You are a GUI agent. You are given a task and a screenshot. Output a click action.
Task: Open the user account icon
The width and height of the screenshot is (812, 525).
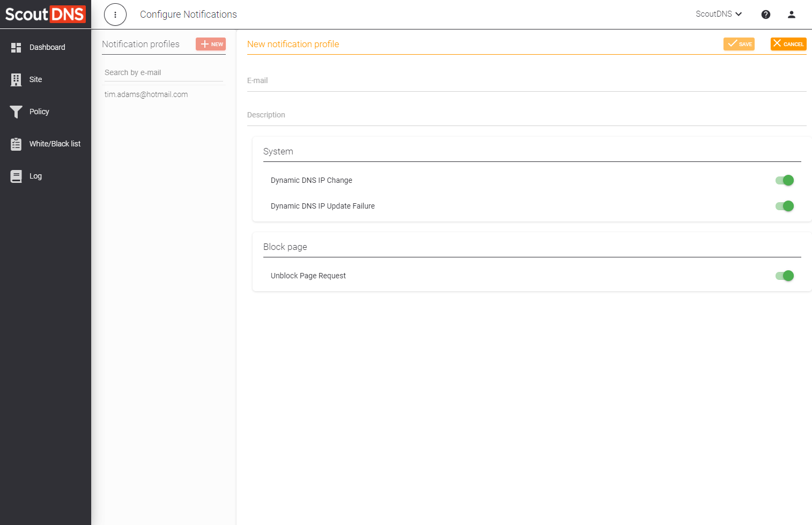[791, 14]
